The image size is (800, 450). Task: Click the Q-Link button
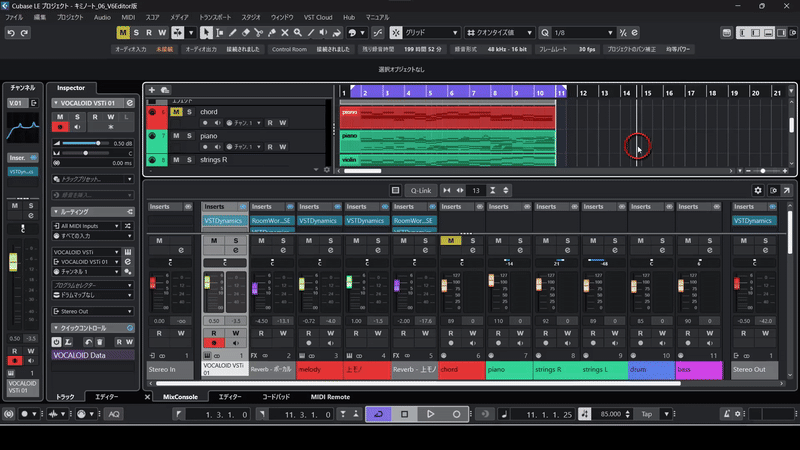[421, 190]
